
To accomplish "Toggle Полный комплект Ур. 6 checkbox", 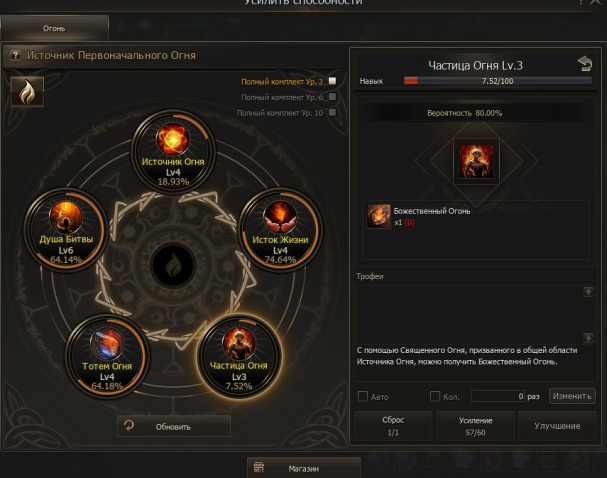I will click(332, 97).
